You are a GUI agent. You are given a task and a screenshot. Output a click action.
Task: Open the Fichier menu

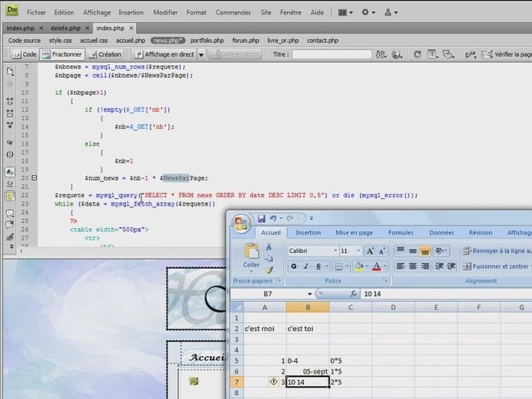click(37, 13)
